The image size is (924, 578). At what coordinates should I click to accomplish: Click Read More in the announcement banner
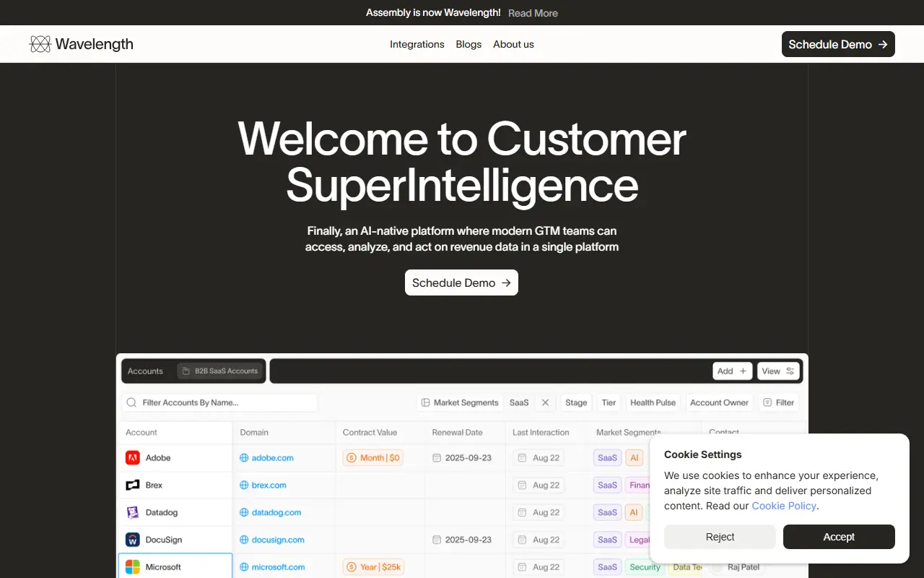[533, 13]
